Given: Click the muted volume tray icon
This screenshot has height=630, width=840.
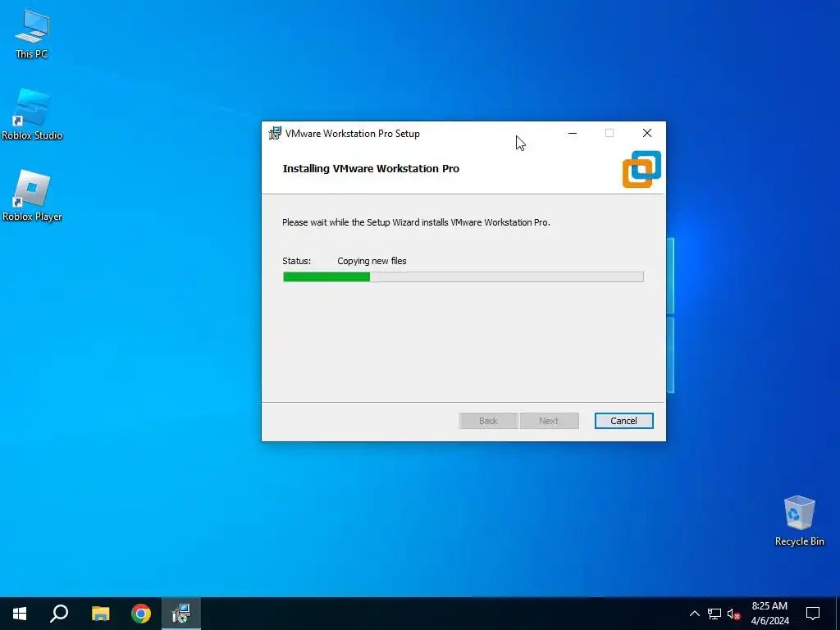Looking at the screenshot, I should (733, 614).
